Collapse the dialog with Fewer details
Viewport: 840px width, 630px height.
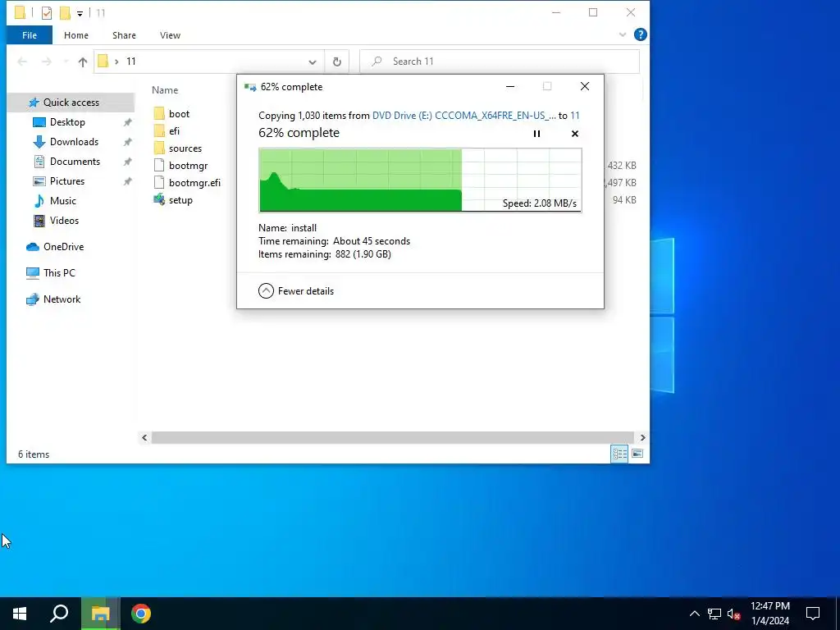click(295, 291)
